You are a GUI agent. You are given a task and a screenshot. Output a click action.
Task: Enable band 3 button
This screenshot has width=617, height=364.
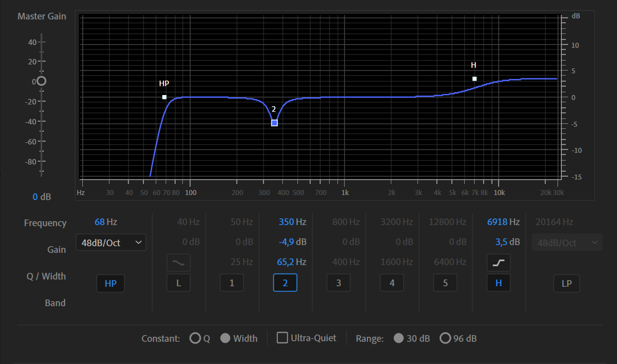pos(339,283)
